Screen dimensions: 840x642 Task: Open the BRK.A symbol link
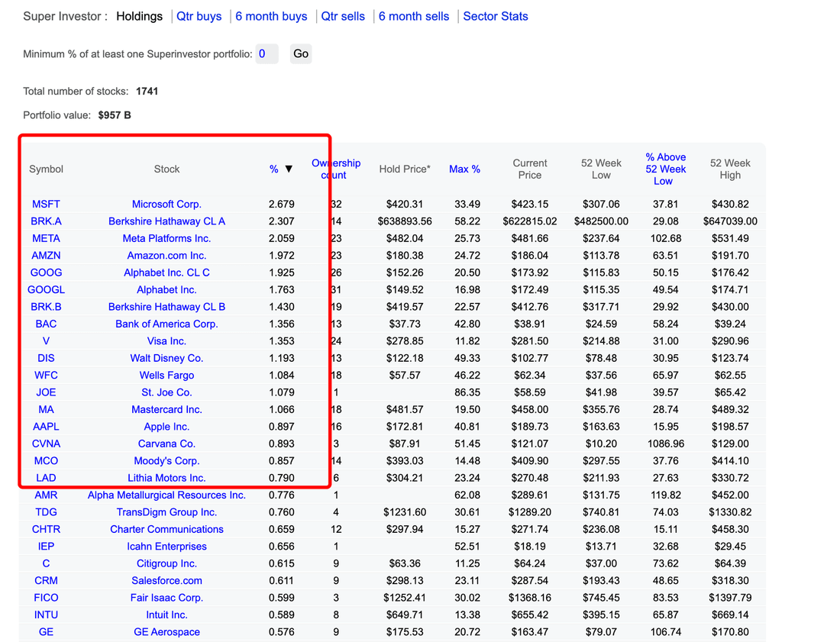[46, 221]
